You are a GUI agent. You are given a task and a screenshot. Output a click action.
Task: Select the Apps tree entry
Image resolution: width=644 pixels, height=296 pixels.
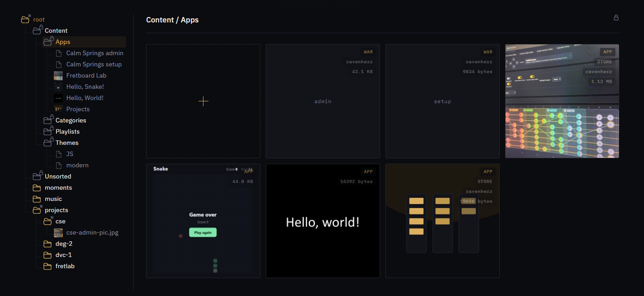pos(63,42)
